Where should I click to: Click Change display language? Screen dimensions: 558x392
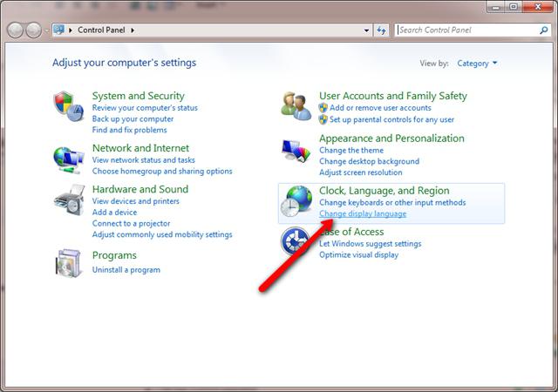pyautogui.click(x=363, y=213)
